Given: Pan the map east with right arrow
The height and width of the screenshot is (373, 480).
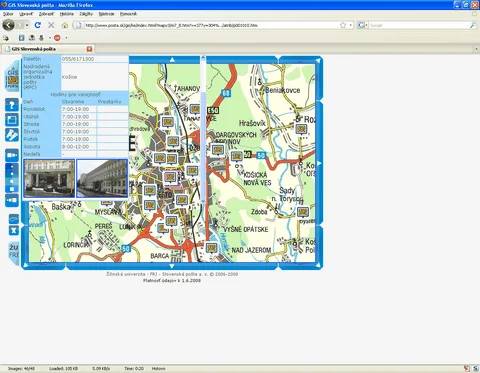Looking at the screenshot, I should 319,163.
